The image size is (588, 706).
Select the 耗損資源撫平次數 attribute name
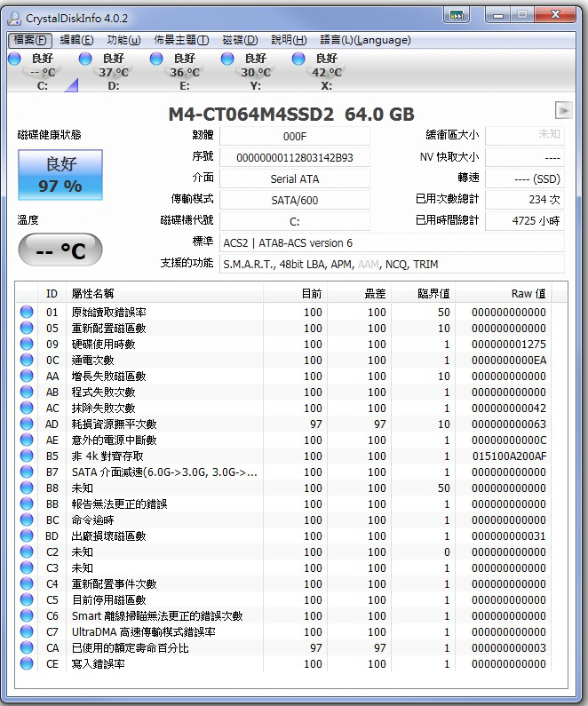(115, 424)
